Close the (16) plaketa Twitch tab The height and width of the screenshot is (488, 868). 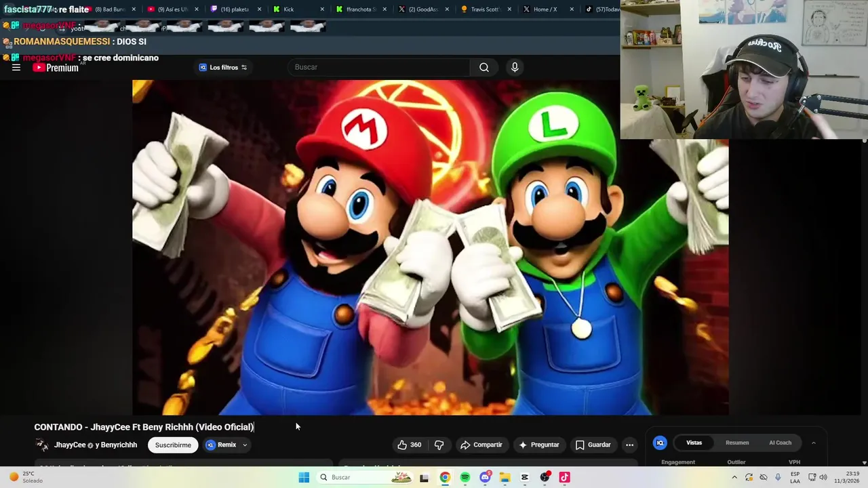coord(259,9)
